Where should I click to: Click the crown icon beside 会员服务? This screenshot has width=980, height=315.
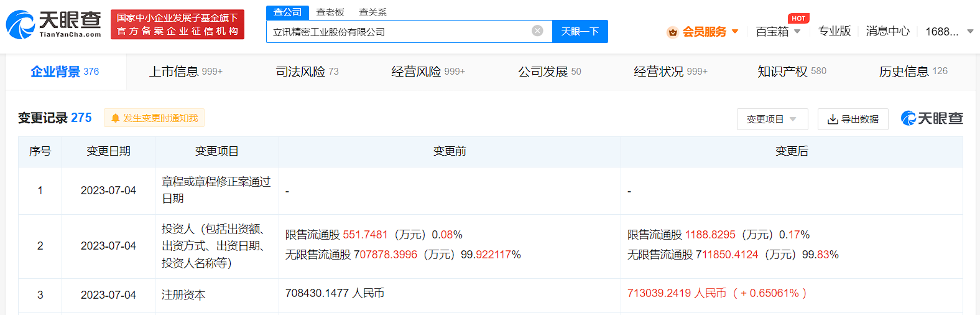point(672,32)
